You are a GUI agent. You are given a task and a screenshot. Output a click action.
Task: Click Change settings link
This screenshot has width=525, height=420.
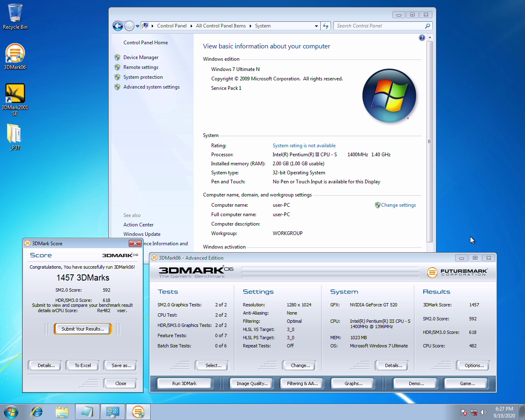[398, 205]
